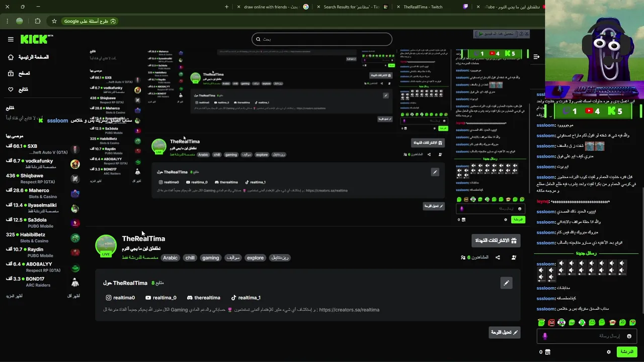Click the edit panel button below about
The image size is (644, 362).
click(504, 332)
